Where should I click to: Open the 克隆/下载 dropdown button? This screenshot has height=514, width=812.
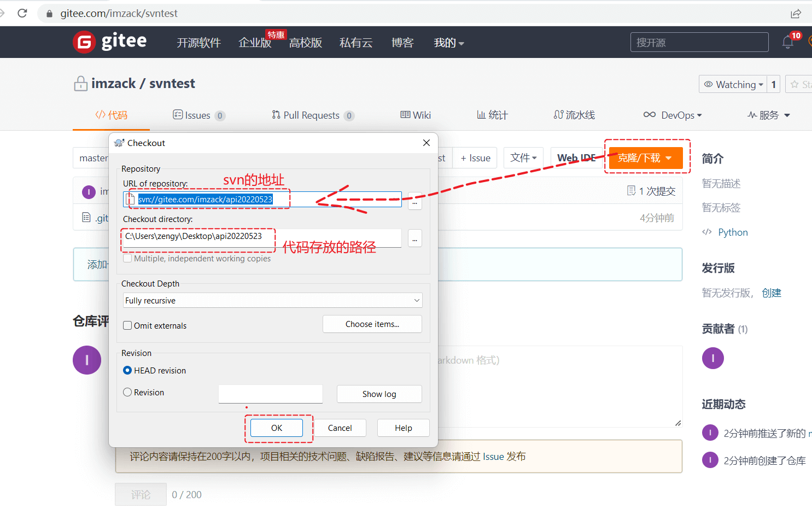(646, 157)
